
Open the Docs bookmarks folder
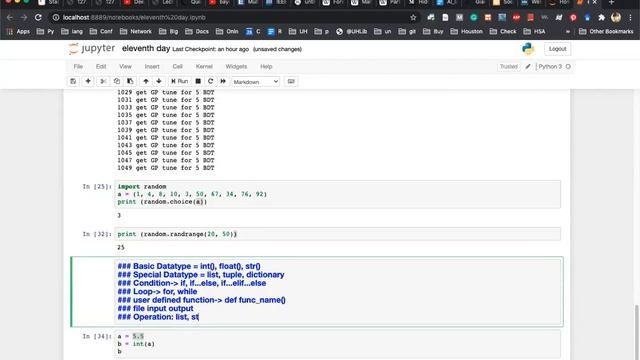click(197, 31)
